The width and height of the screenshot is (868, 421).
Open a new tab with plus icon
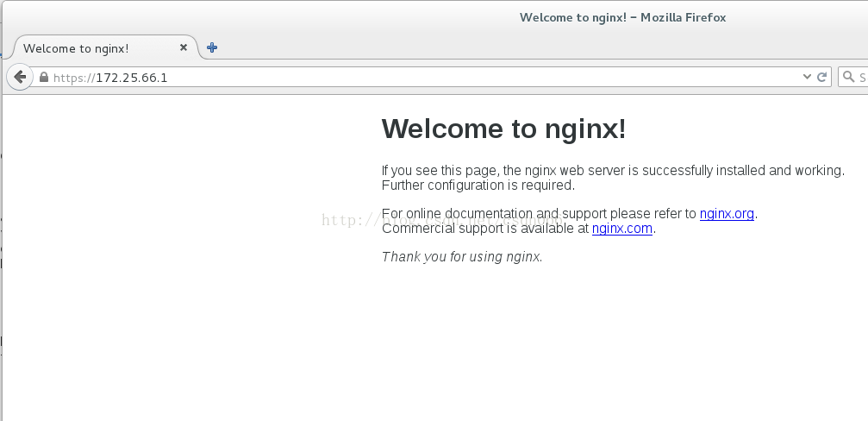click(x=211, y=47)
